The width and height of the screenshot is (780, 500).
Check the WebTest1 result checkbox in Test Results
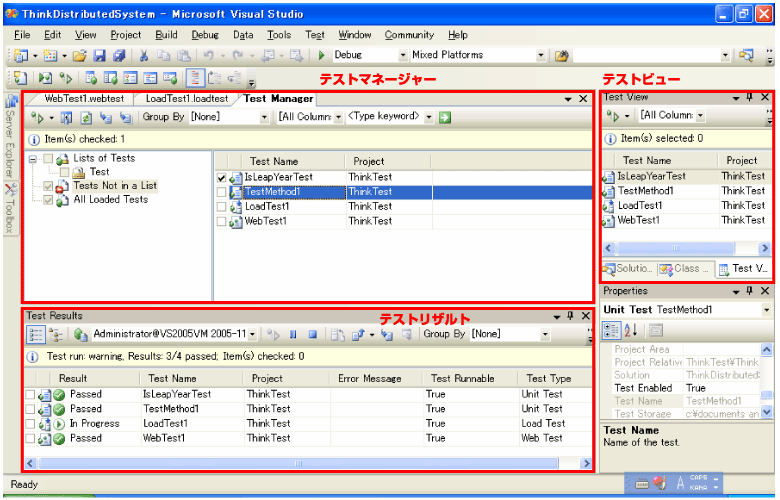click(30, 439)
